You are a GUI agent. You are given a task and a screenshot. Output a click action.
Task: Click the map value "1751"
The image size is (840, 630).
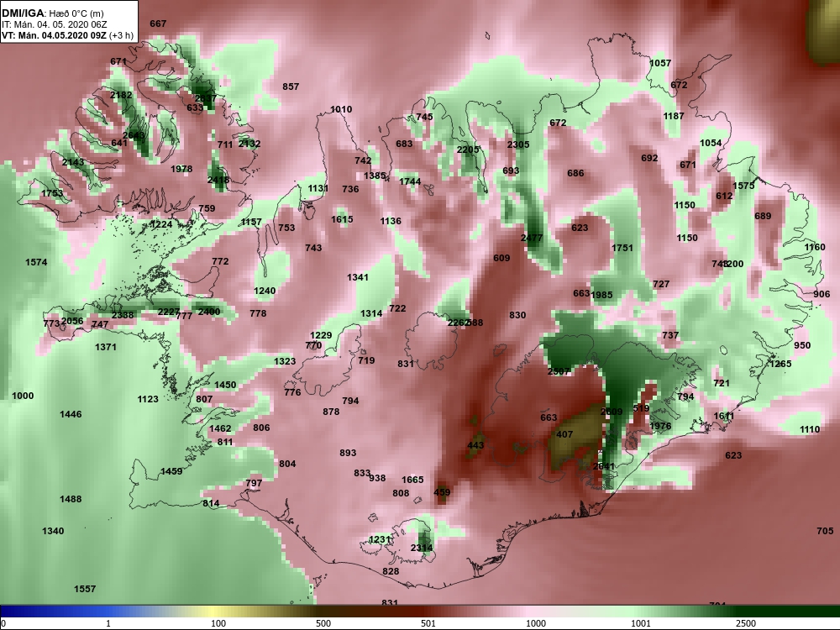click(622, 248)
